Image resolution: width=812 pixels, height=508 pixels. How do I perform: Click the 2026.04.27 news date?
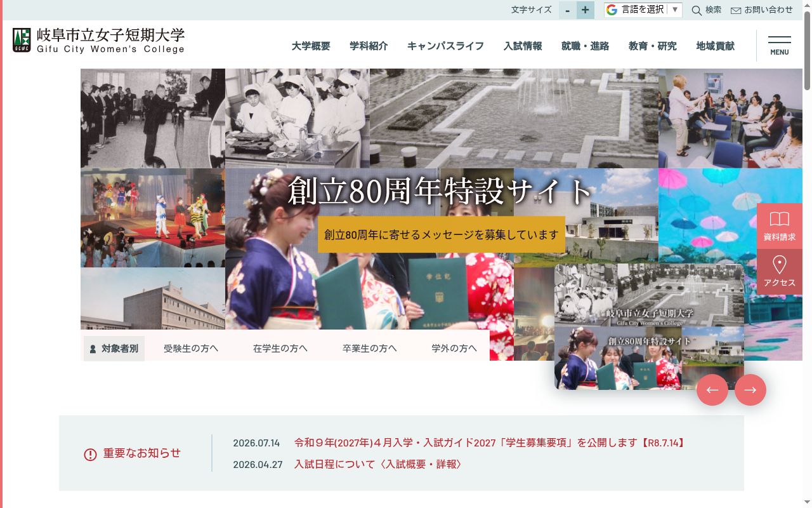(x=258, y=465)
